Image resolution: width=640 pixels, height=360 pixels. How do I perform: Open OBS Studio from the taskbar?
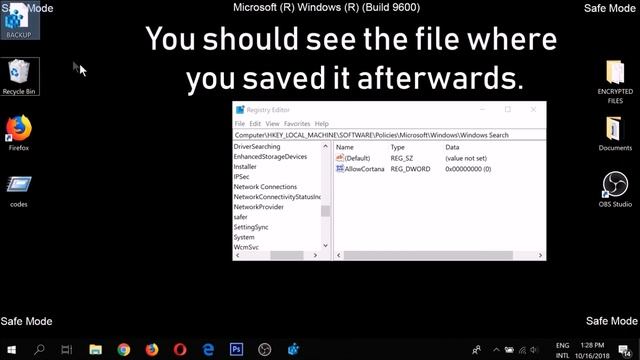coord(264,349)
